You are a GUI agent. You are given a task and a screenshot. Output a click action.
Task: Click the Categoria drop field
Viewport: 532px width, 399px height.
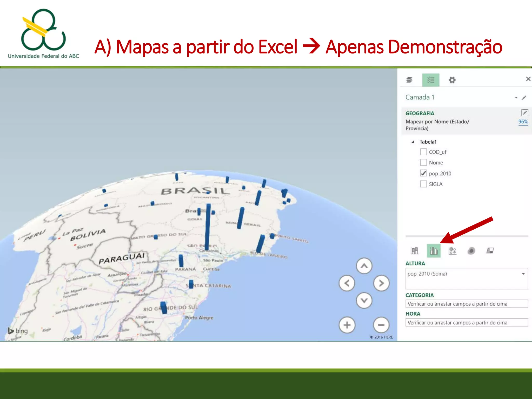[x=467, y=304]
